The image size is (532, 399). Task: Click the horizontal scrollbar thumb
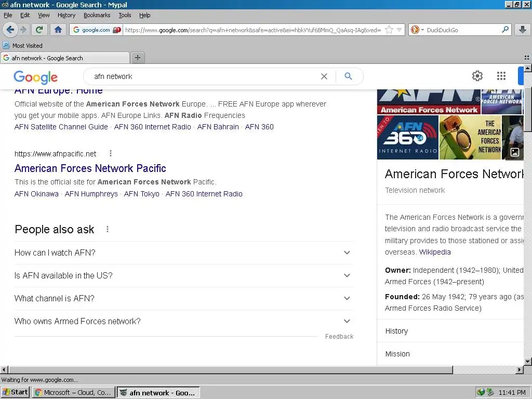click(231, 369)
